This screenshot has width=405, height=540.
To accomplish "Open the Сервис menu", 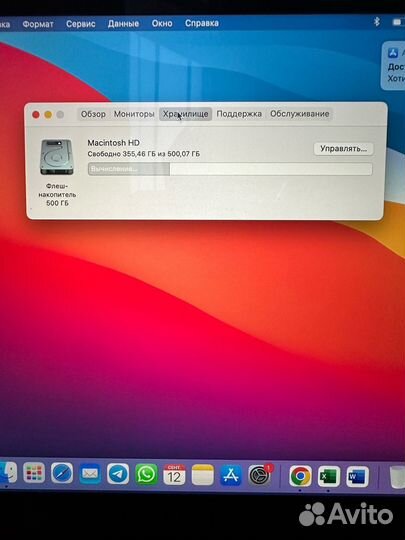I will tap(81, 24).
